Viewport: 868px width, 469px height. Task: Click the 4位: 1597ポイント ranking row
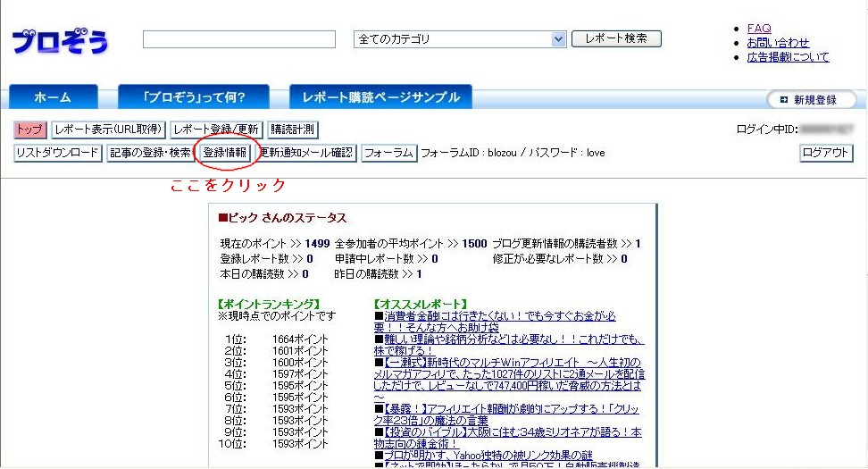pos(276,373)
